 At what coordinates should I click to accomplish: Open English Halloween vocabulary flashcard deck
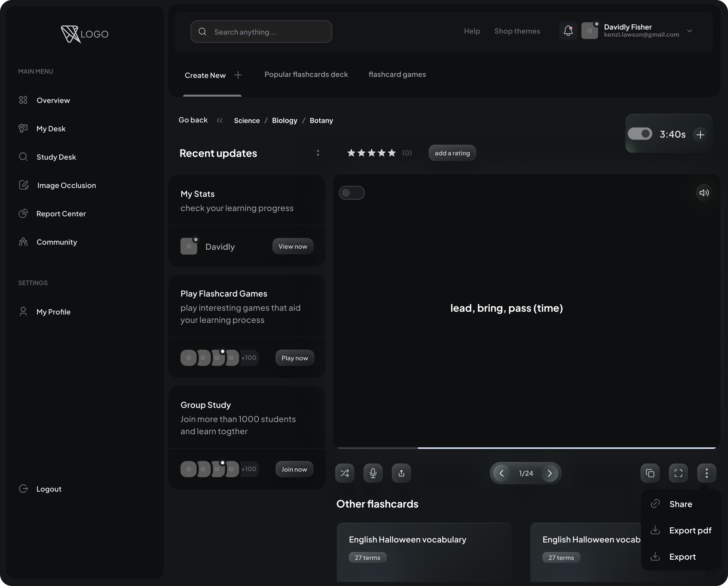[x=407, y=540]
